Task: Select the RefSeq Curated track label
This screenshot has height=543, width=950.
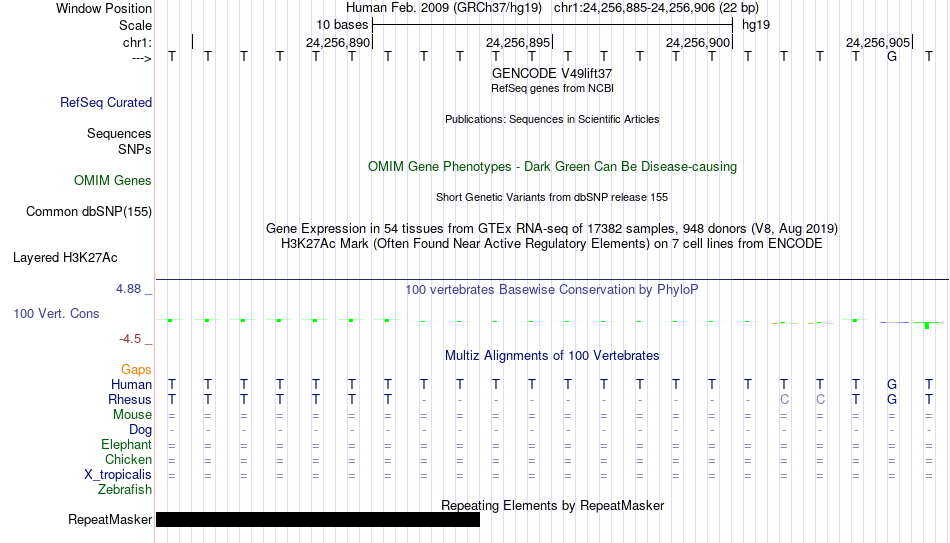Action: coord(106,102)
